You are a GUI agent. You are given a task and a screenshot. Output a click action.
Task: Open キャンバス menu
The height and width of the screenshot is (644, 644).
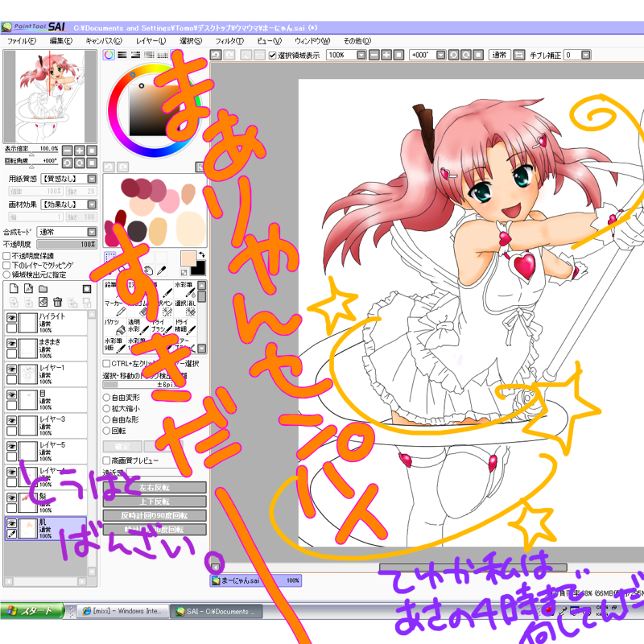(x=104, y=41)
